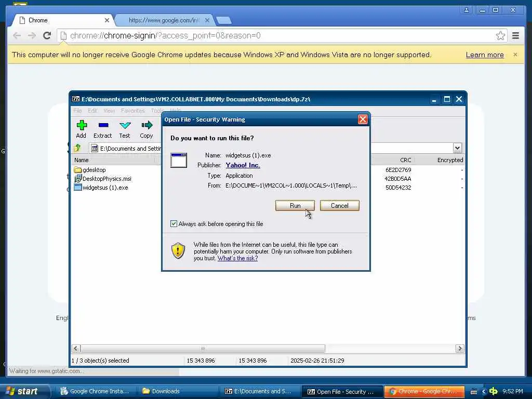This screenshot has height=399, width=532.
Task: Open the 7-Zip Favorites menu
Action: click(132, 111)
